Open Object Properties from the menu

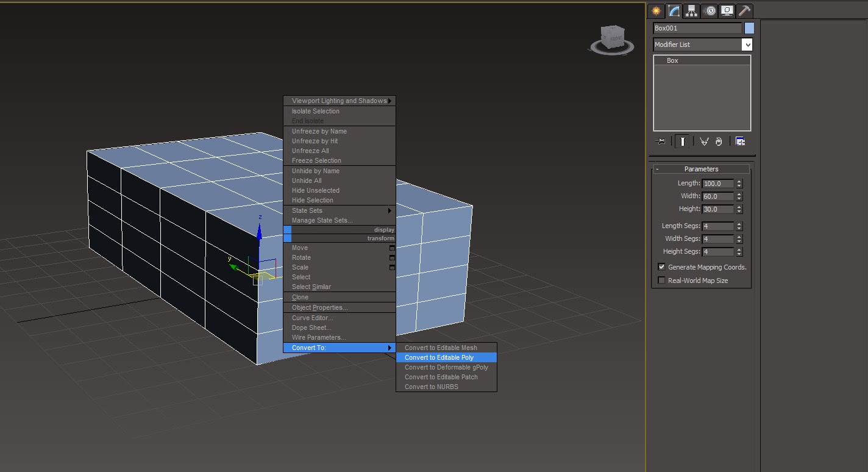pos(321,307)
